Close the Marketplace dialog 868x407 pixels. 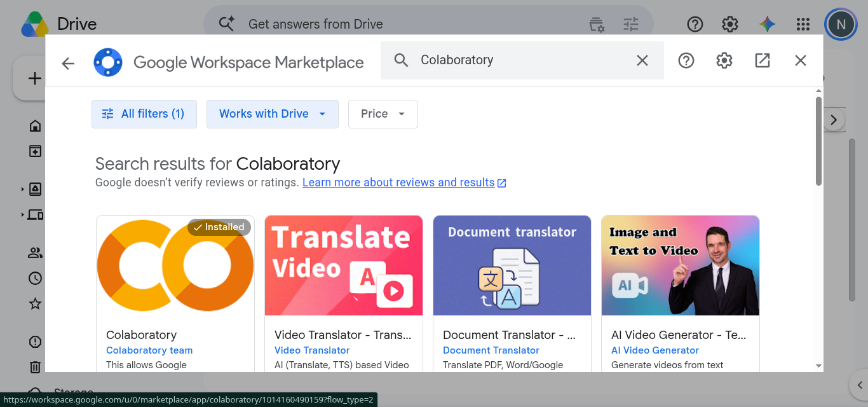[801, 60]
